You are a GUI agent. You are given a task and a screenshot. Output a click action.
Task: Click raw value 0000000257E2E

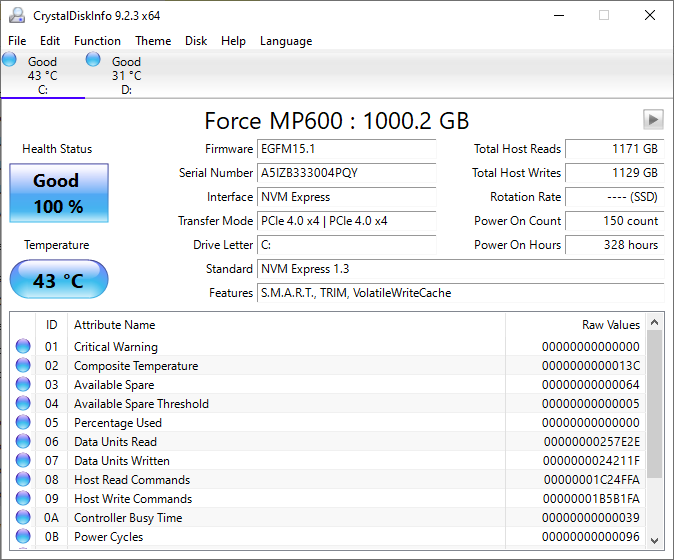(x=591, y=441)
